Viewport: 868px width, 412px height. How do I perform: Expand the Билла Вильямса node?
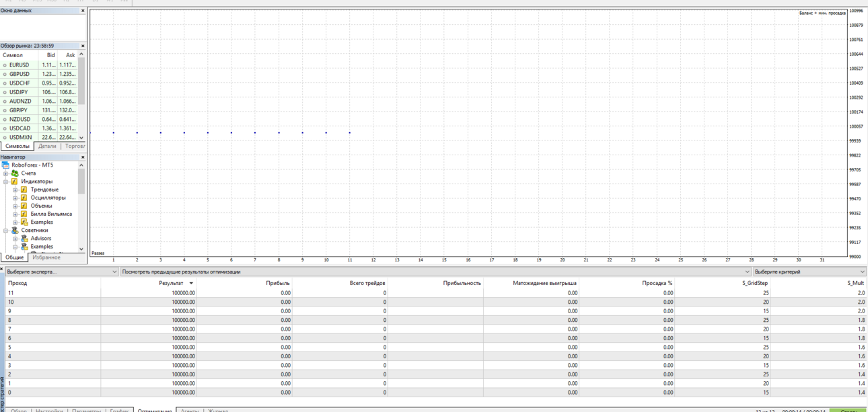pos(15,214)
